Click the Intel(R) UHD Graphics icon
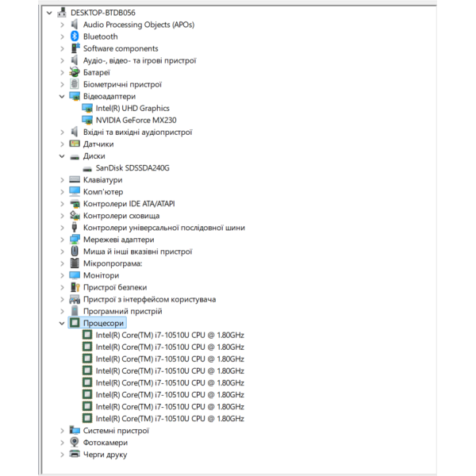The height and width of the screenshot is (476, 476). [x=87, y=108]
